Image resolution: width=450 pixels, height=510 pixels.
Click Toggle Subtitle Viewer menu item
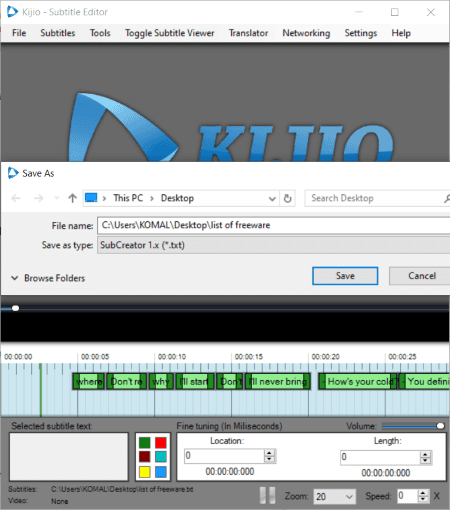click(169, 33)
